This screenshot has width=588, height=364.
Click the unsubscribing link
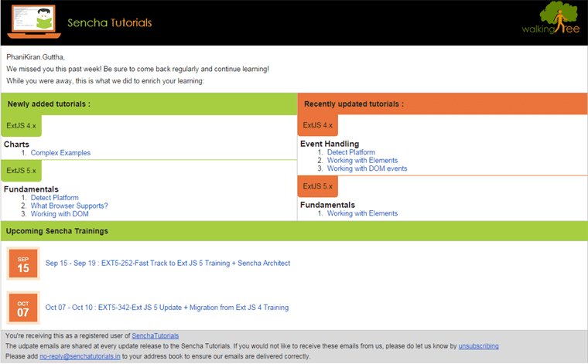[x=478, y=346]
